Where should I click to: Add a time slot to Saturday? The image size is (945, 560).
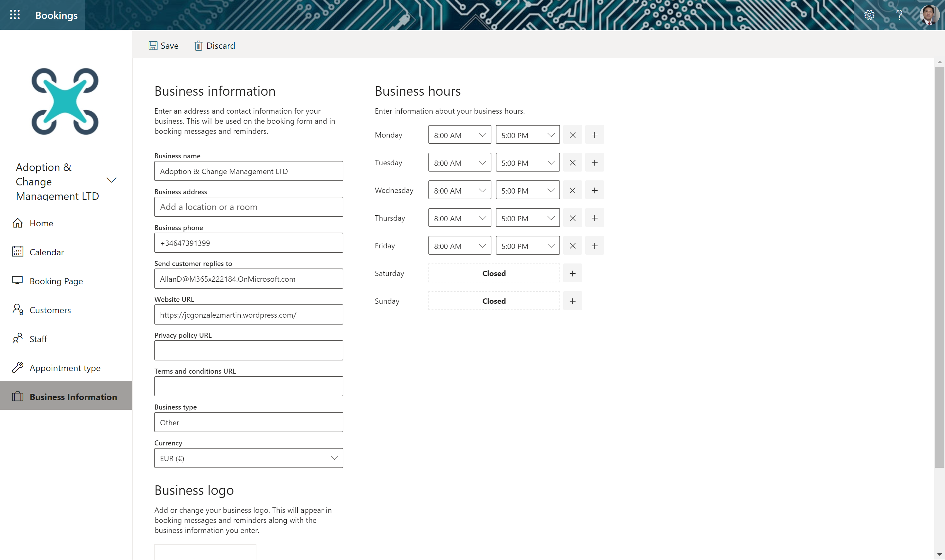pos(572,274)
